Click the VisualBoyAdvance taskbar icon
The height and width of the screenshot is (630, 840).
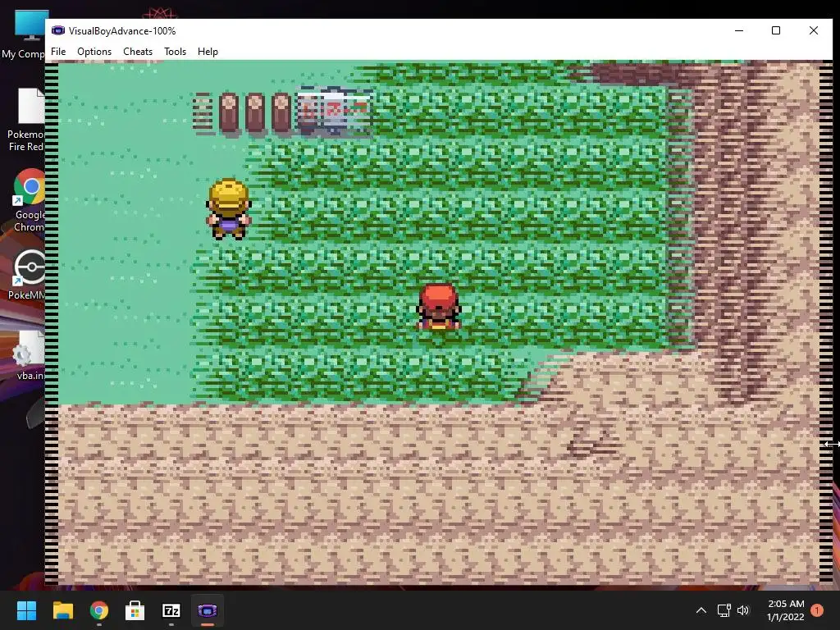tap(208, 610)
